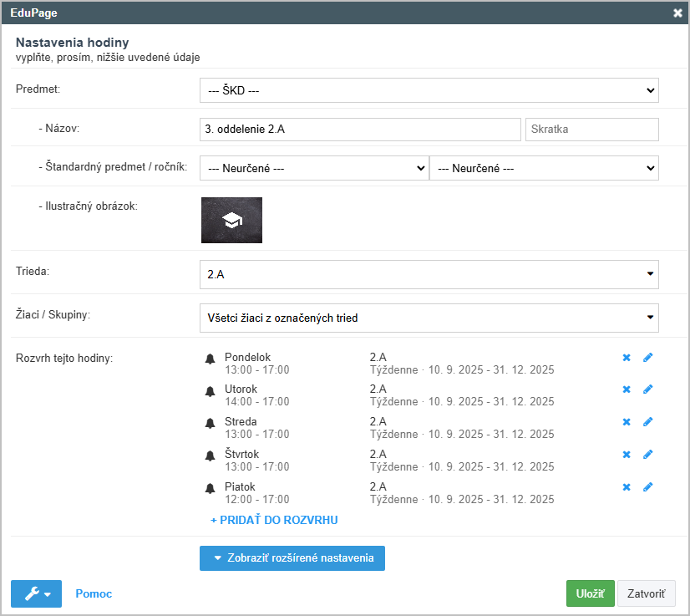The image size is (690, 616).
Task: Remove the Utorok schedule entry
Action: pos(627,389)
